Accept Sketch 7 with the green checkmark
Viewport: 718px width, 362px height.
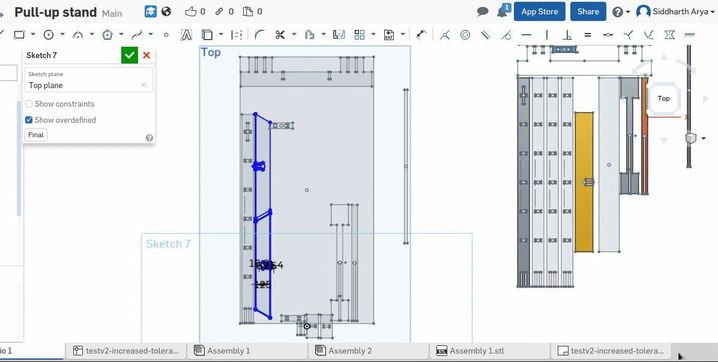pos(130,55)
